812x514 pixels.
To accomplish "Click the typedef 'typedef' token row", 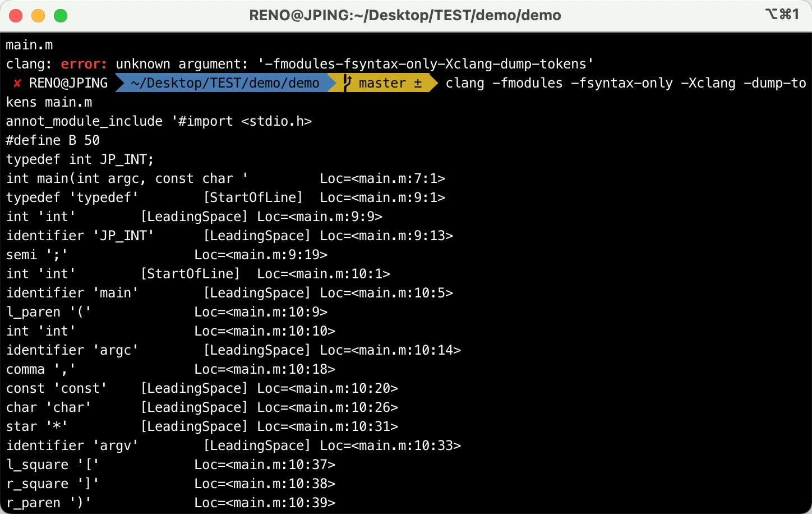I will 225,198.
